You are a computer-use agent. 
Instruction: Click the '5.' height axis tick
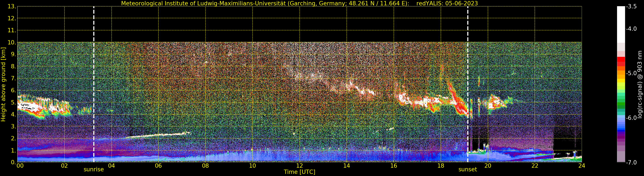click(13, 102)
